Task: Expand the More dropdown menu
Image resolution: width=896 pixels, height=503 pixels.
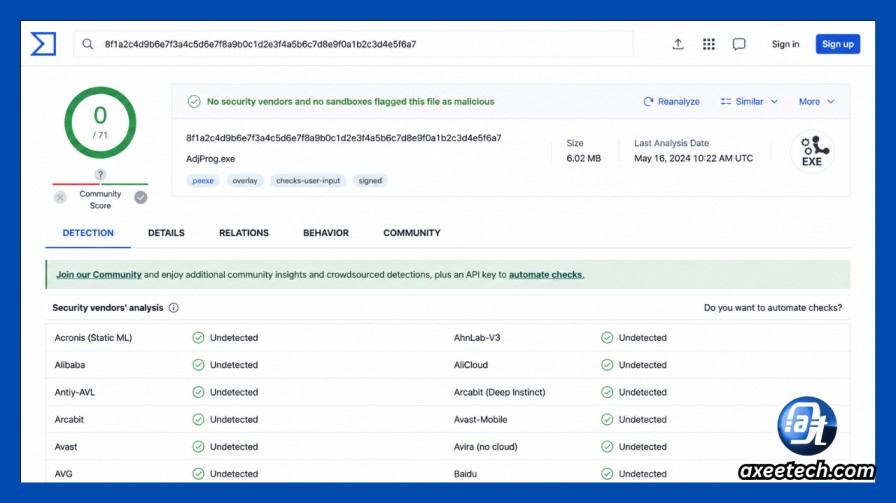Action: coord(817,102)
